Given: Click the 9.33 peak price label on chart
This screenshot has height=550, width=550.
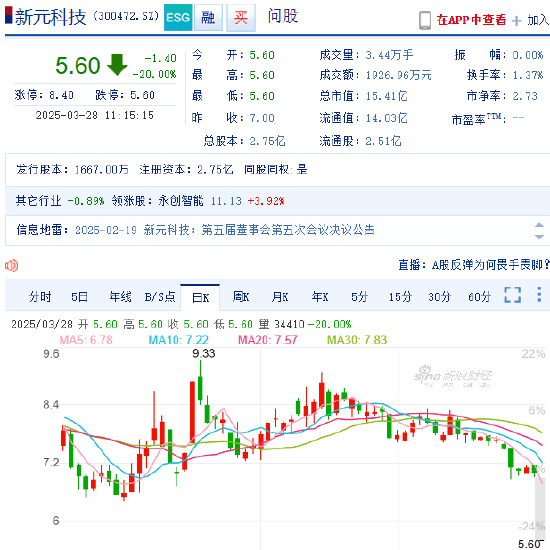Looking at the screenshot, I should [x=204, y=353].
